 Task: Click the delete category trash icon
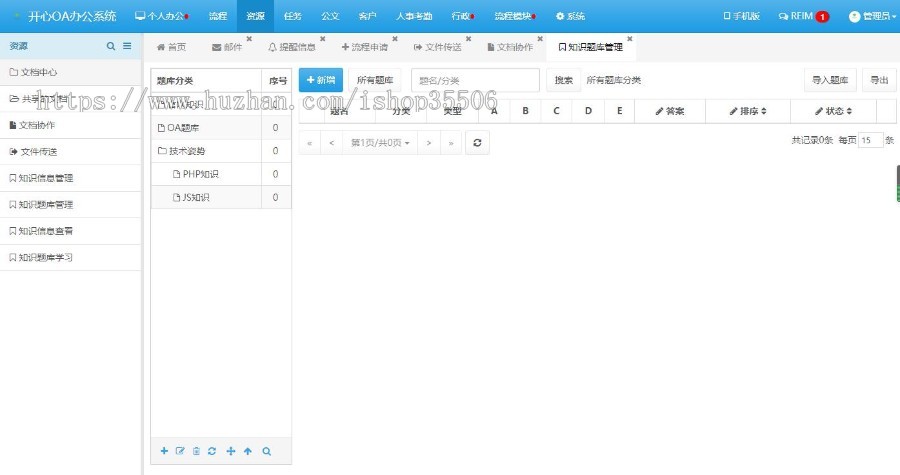pos(196,451)
